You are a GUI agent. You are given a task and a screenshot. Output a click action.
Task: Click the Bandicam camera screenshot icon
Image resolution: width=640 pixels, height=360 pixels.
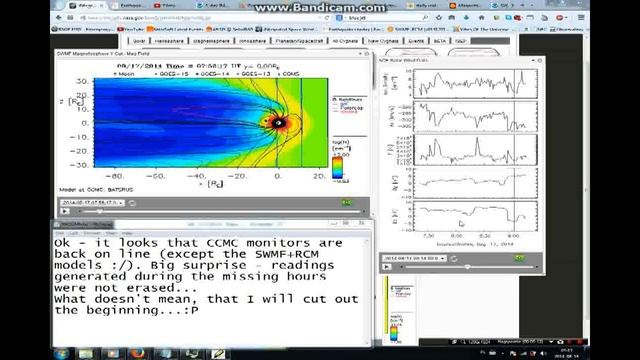560,342
